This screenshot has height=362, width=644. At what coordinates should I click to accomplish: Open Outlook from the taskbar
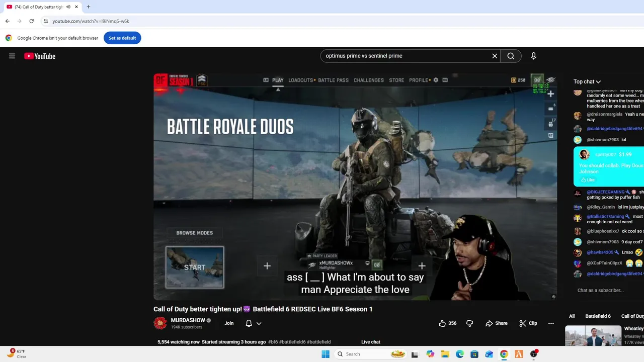(489, 354)
